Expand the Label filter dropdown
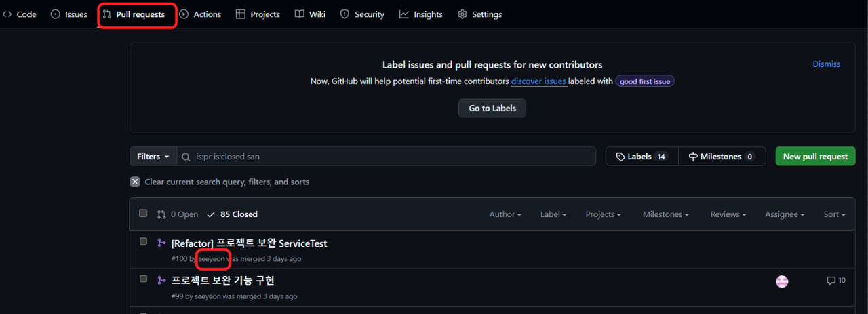Screen dimensions: 868x314 coord(553,214)
